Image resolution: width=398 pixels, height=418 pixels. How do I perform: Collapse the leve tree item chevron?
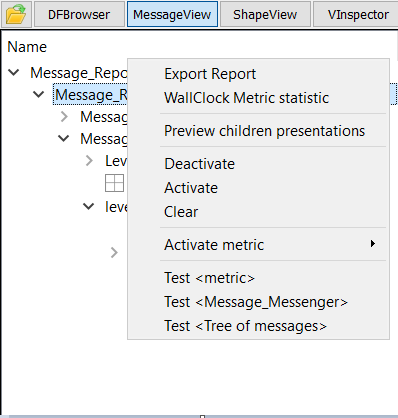pos(88,206)
